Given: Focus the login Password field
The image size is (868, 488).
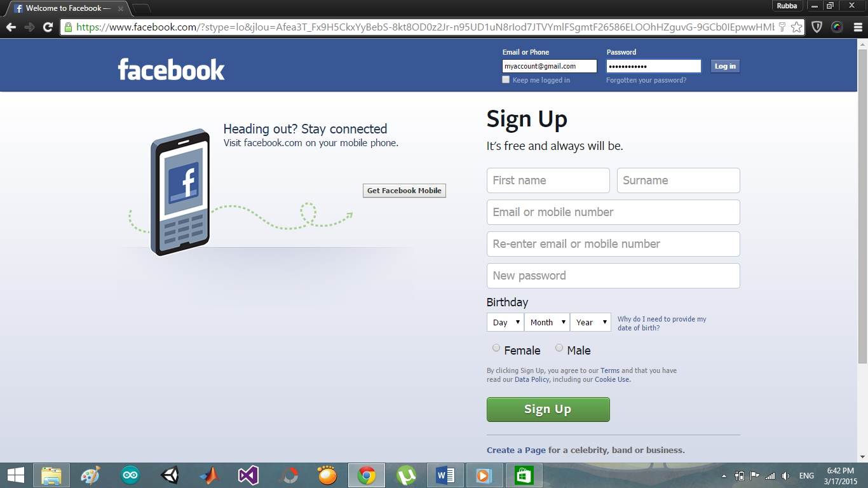Looking at the screenshot, I should pos(654,66).
